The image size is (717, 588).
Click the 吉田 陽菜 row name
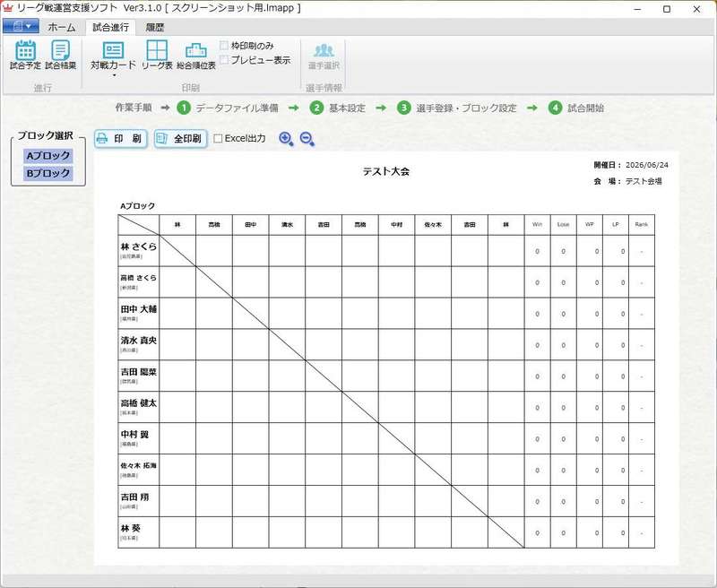pyautogui.click(x=139, y=372)
